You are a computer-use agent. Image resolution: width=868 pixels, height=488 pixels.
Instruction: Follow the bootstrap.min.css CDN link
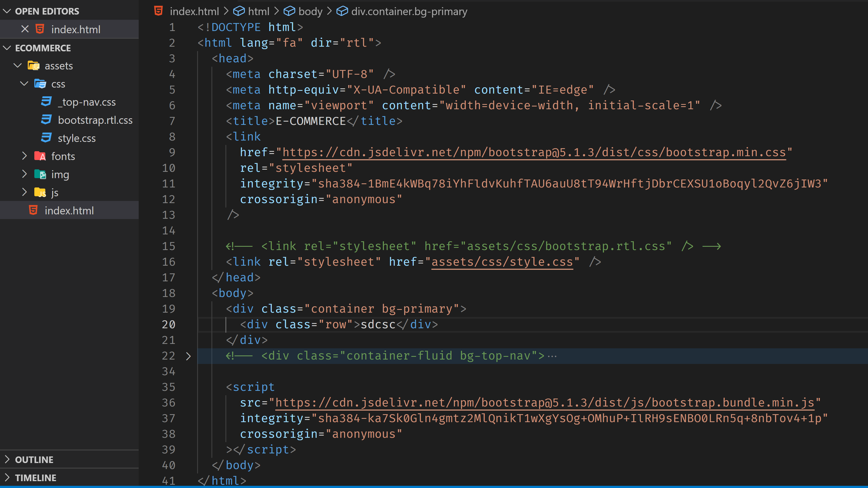coord(534,152)
